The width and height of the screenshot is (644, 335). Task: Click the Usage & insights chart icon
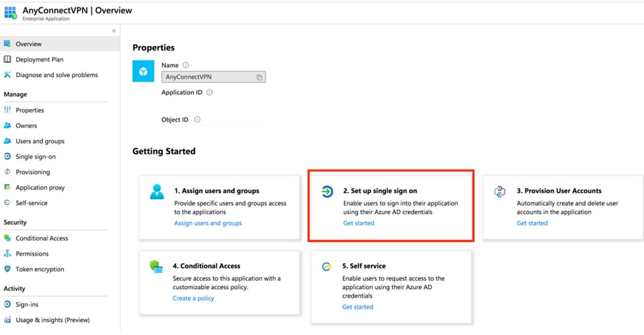click(x=7, y=320)
